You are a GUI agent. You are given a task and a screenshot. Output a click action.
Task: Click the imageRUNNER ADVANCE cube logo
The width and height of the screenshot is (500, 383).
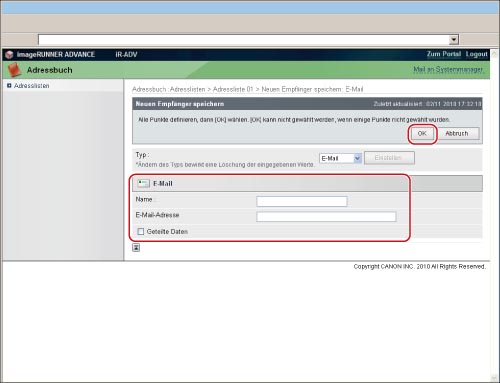point(9,54)
